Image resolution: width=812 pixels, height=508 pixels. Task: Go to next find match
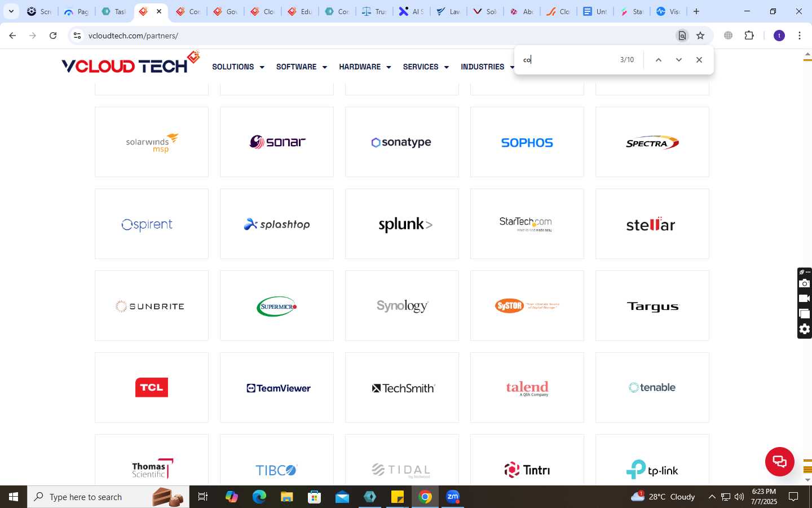pos(679,60)
